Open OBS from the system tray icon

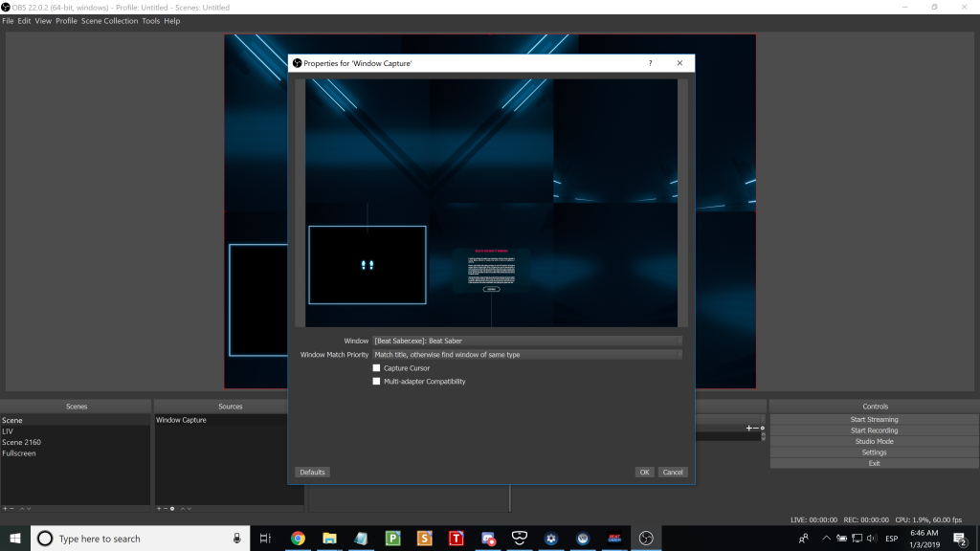tap(646, 538)
